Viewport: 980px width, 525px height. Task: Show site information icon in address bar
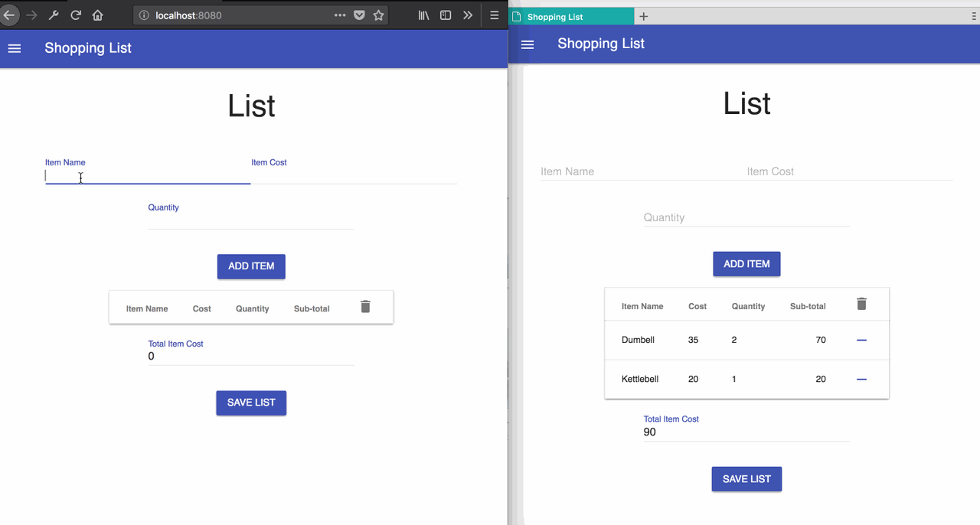143,15
